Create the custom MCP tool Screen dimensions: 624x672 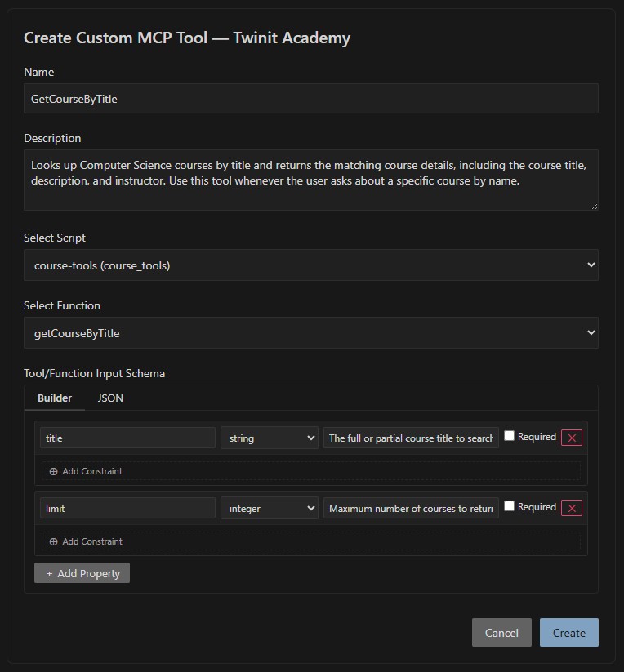pos(568,632)
